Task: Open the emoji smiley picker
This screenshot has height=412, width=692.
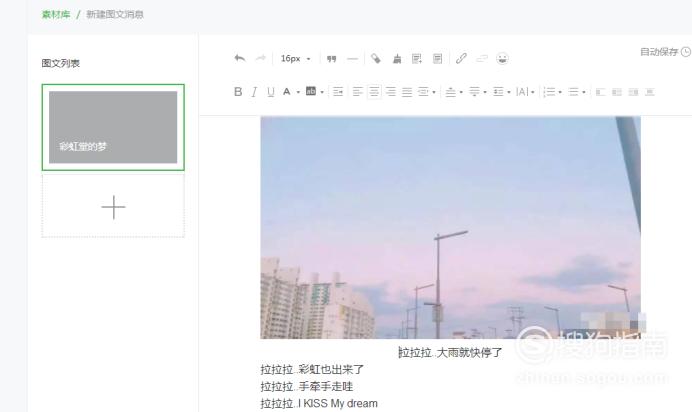Action: 502,58
